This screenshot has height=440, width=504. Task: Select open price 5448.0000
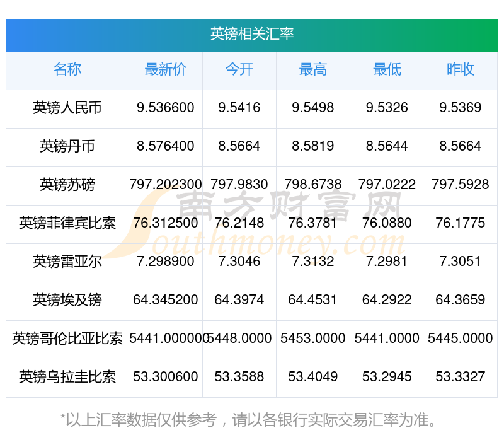240,338
